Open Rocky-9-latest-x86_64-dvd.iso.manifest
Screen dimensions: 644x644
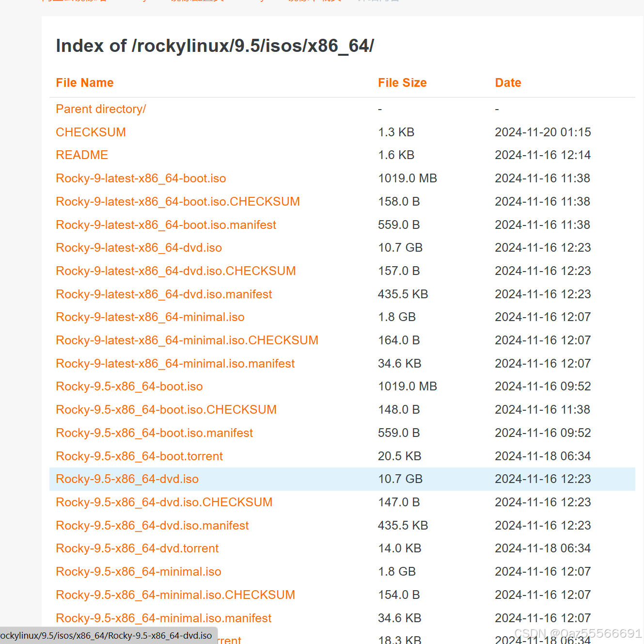[x=164, y=294]
